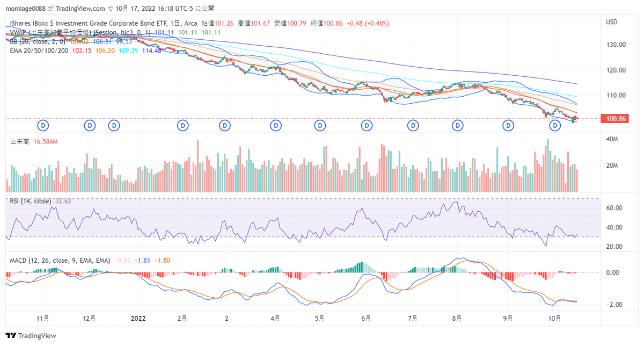Image resolution: width=644 pixels, height=345 pixels.
Task: Click Bollinger value 106.51
Action: pyautogui.click(x=102, y=41)
